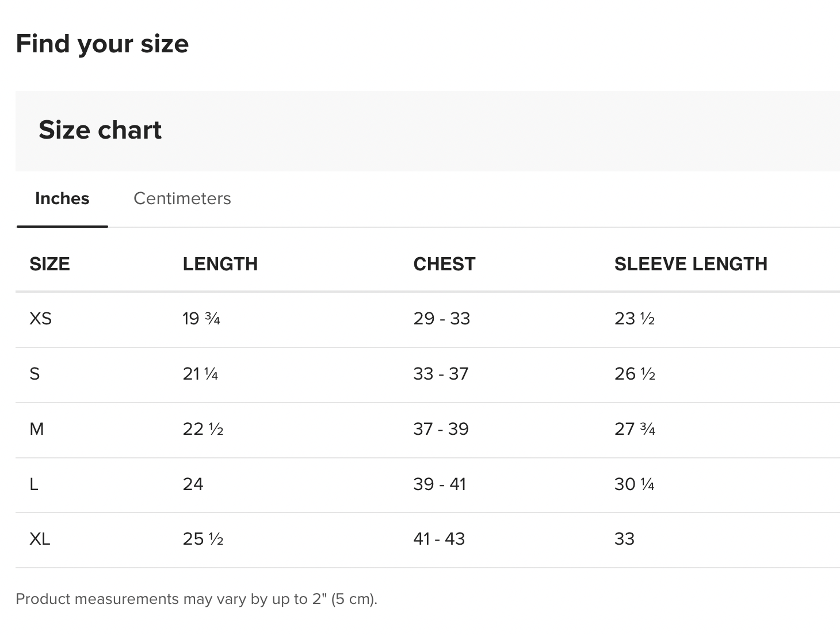Switch to the Centimeters tab
Viewport: 840px width, 635px height.
click(182, 198)
